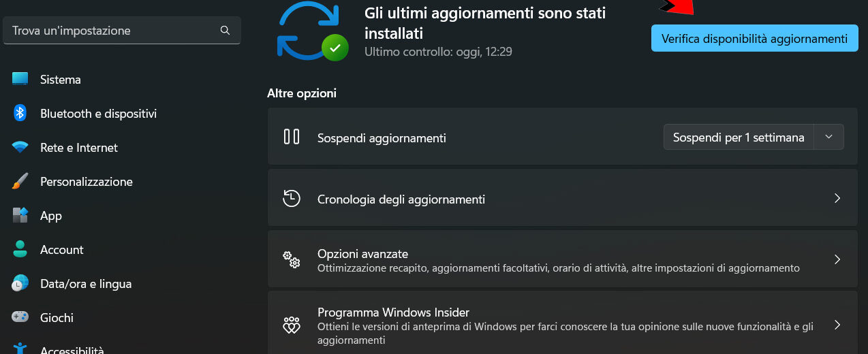Click the Account person icon
The width and height of the screenshot is (868, 354).
coord(20,250)
